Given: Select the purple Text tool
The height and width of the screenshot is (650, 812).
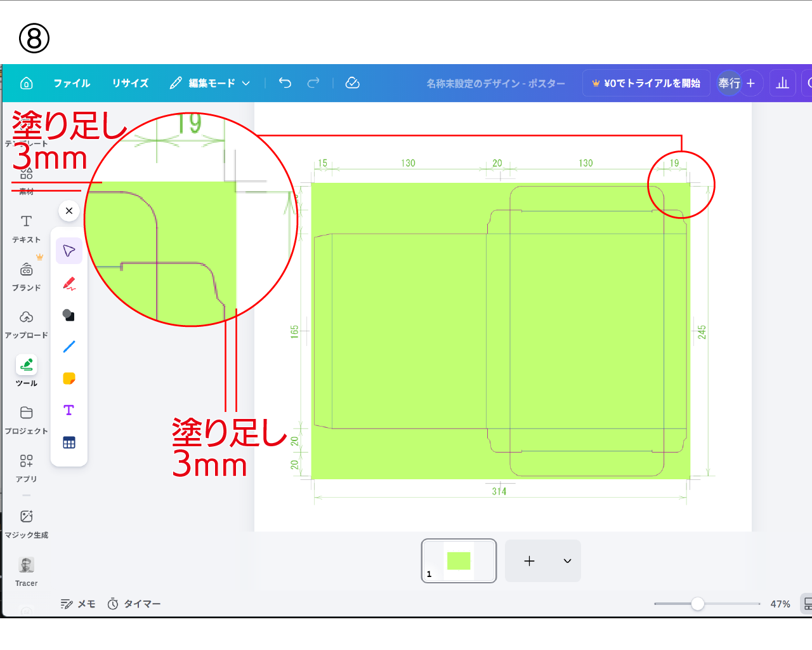Looking at the screenshot, I should point(69,410).
